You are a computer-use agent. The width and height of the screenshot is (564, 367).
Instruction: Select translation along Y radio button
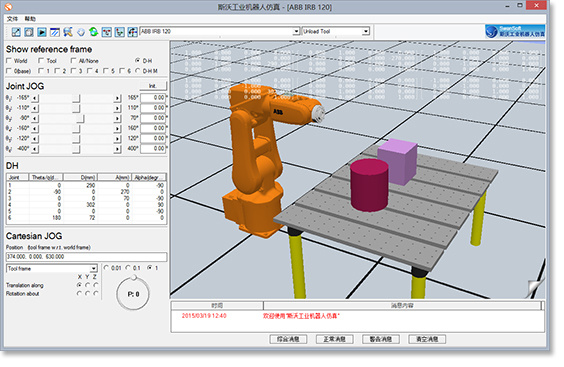tap(87, 285)
